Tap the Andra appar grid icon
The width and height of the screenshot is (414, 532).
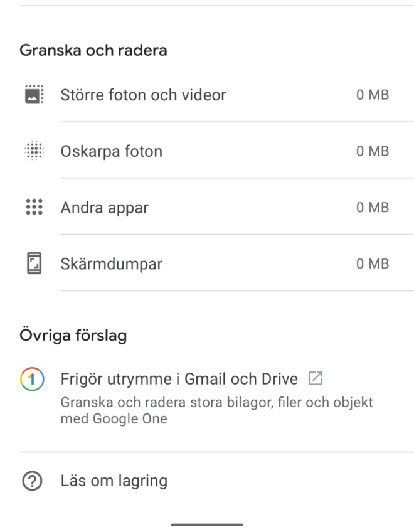(x=34, y=206)
